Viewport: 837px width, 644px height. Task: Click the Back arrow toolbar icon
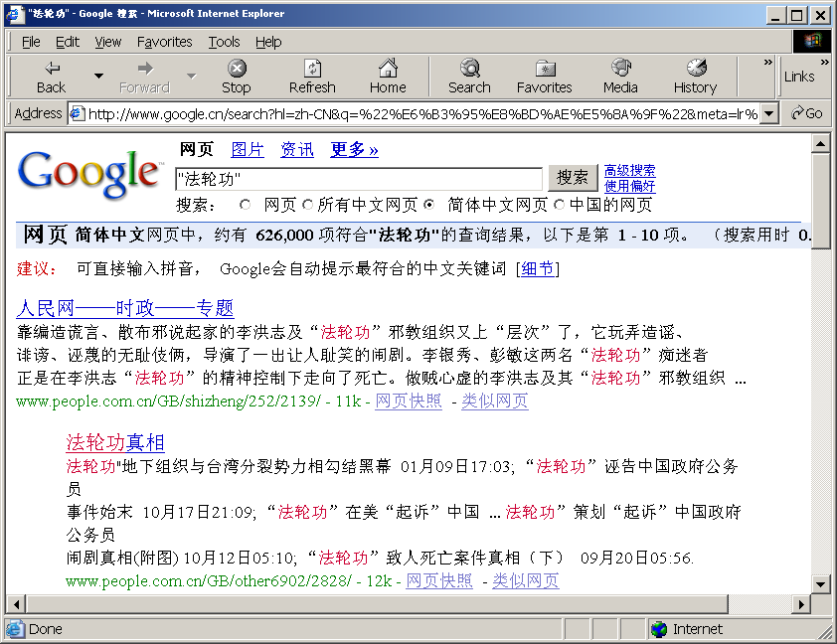[x=52, y=68]
